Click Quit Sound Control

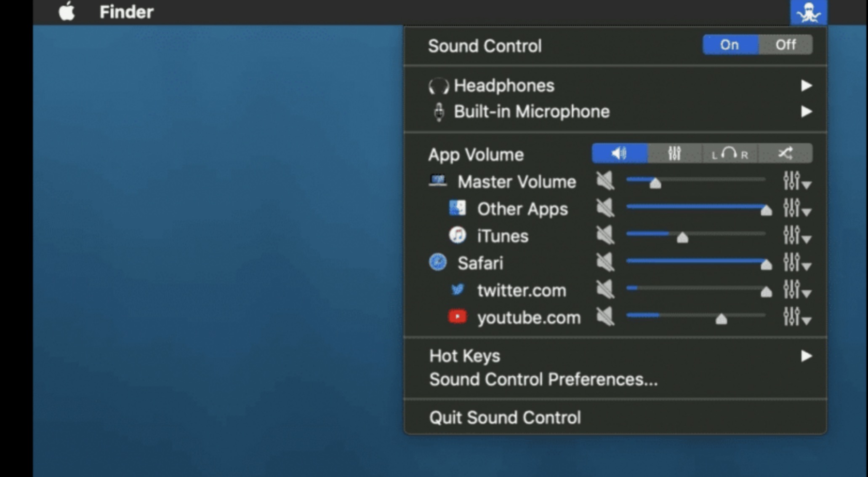[505, 418]
